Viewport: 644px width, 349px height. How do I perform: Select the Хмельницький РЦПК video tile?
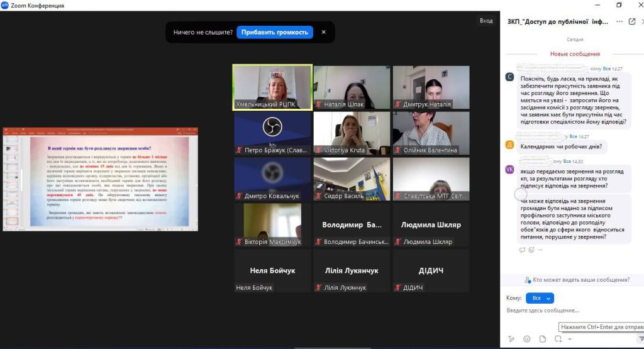tap(272, 87)
